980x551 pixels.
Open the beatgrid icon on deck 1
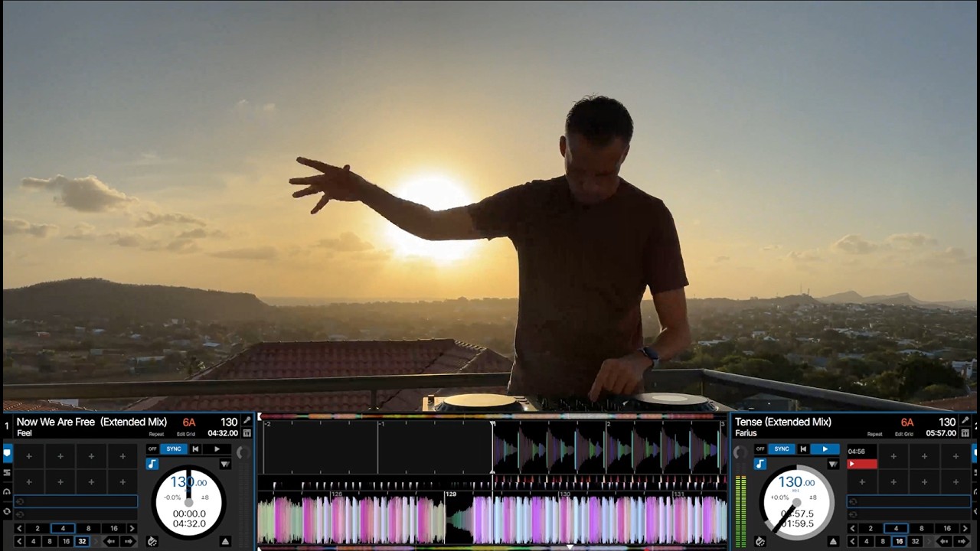tap(247, 433)
